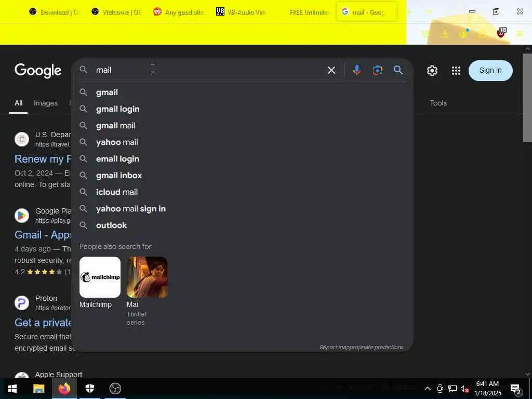Viewport: 532px width, 399px height.
Task: Open a new tab with the plus button
Action: (x=409, y=12)
